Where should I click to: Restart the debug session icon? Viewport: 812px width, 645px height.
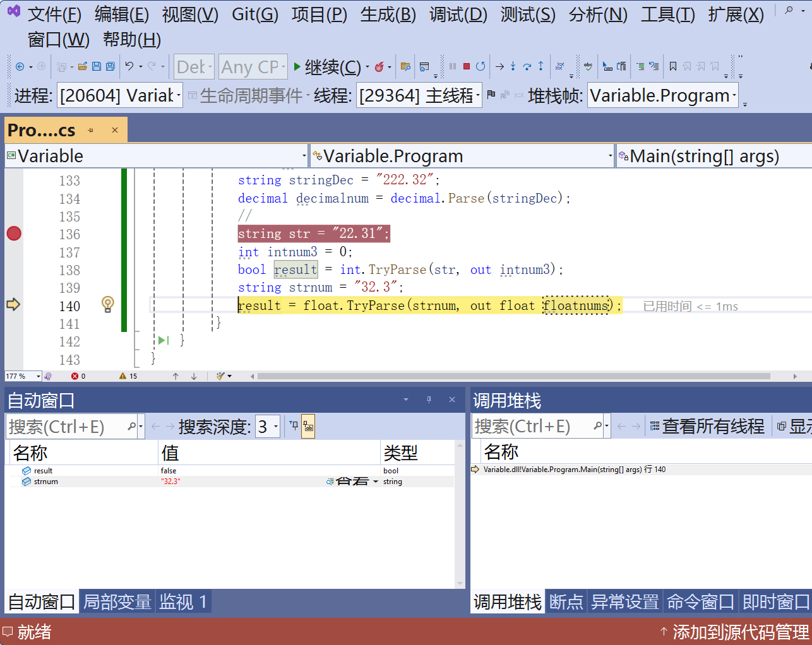tap(481, 66)
